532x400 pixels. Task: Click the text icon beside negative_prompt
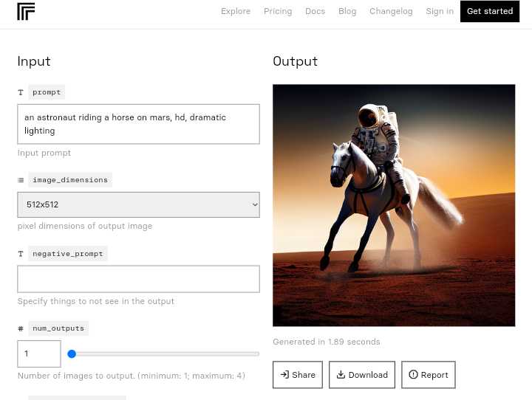tap(21, 254)
